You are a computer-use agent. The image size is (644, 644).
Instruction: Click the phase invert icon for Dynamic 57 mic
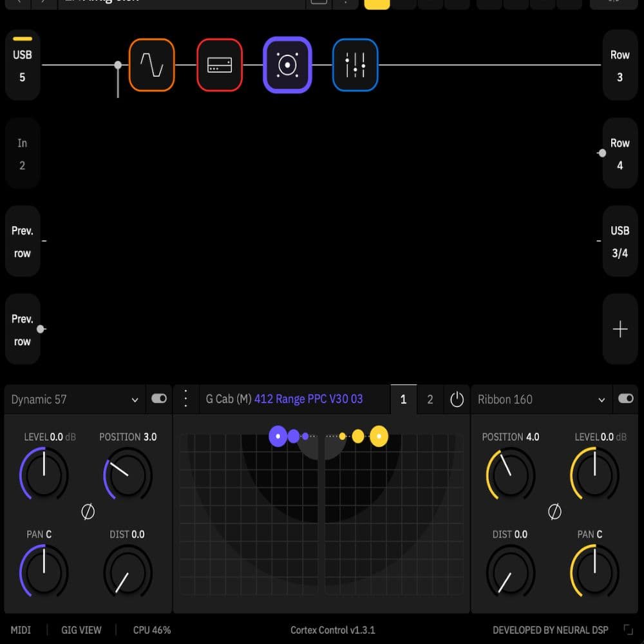(x=89, y=512)
